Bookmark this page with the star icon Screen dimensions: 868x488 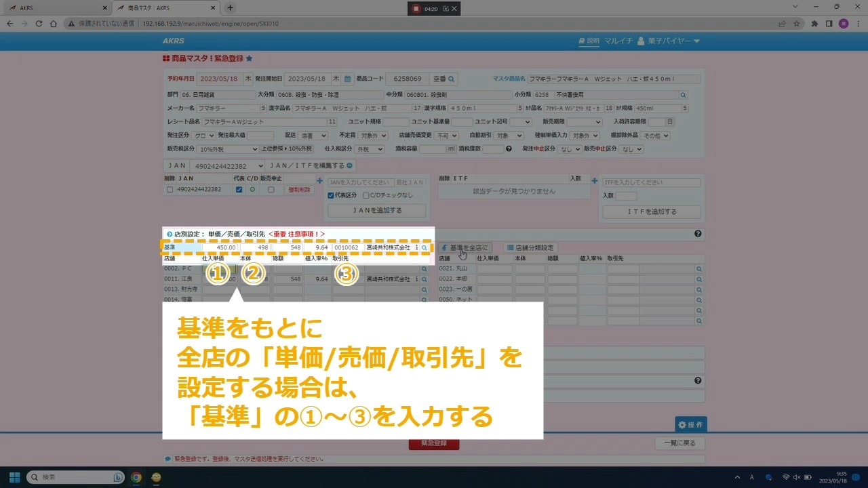(797, 24)
